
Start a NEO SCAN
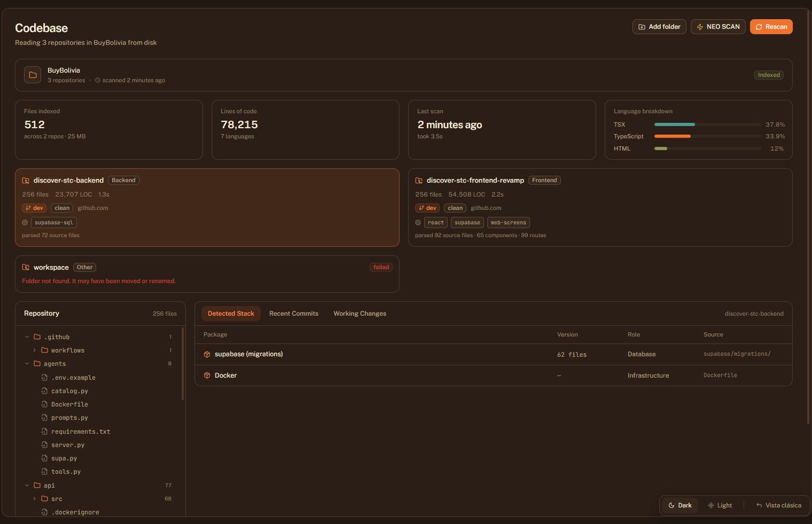(718, 27)
